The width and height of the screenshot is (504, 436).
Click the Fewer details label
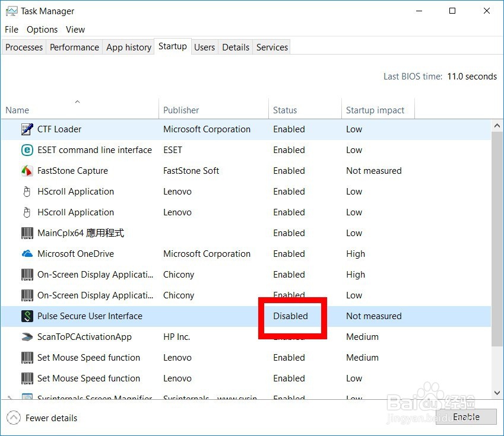52,418
